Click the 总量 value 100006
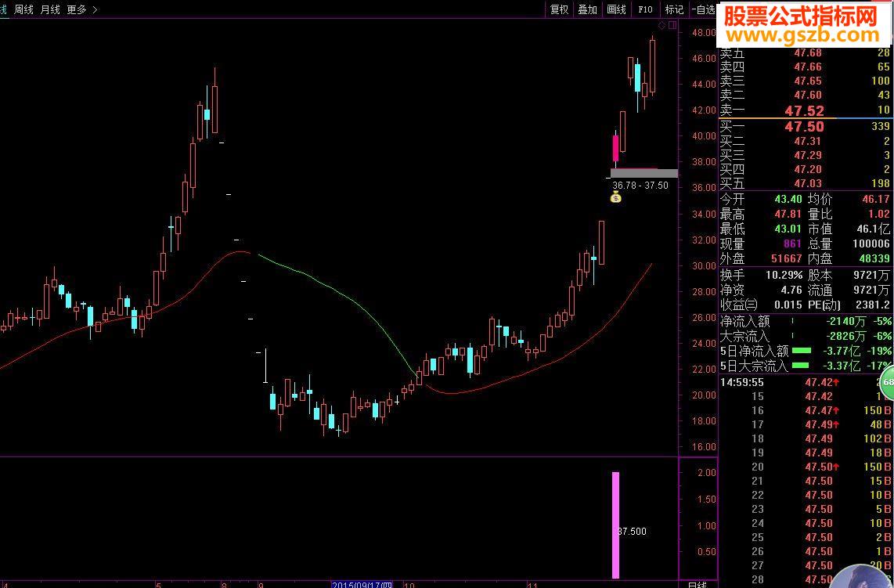The width and height of the screenshot is (894, 588). coord(871,243)
